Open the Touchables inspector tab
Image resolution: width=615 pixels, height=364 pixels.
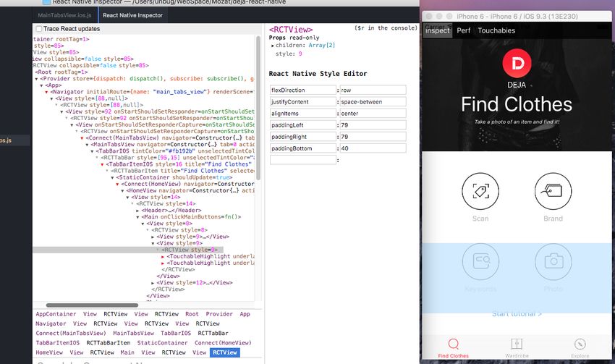tap(496, 30)
